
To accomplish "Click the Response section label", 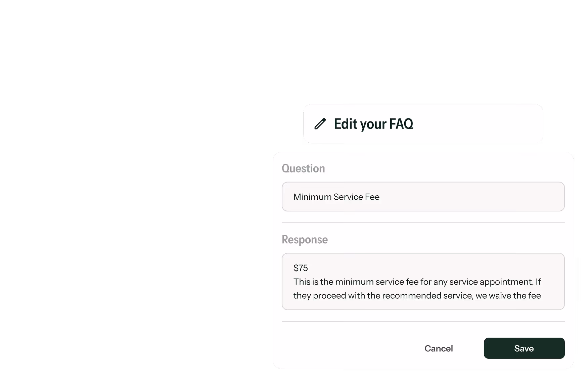I will click(305, 239).
